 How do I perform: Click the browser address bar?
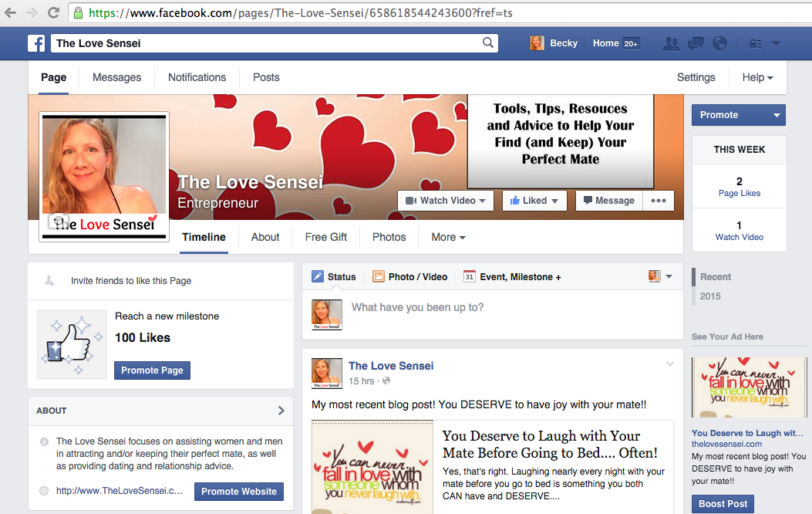click(x=440, y=13)
